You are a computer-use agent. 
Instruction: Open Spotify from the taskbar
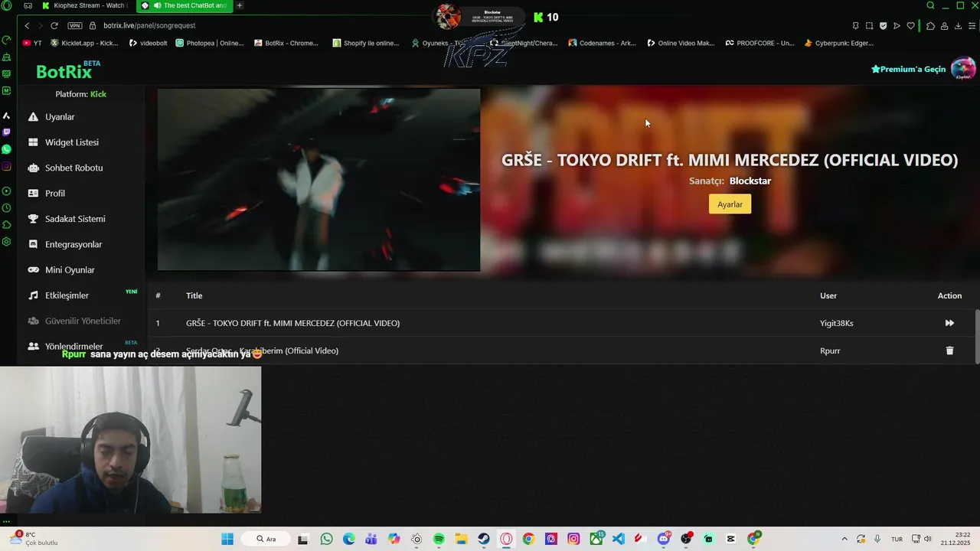pyautogui.click(x=439, y=539)
